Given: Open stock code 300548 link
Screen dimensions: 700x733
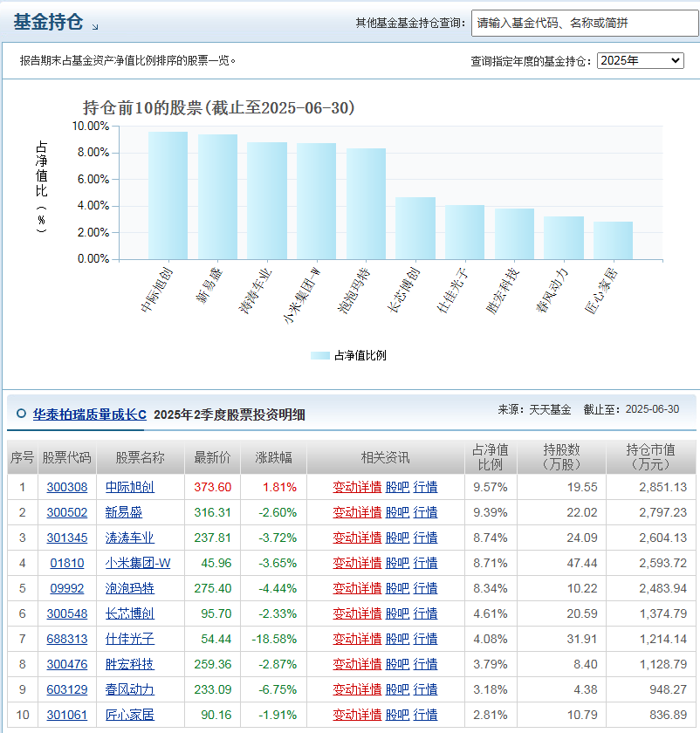Looking at the screenshot, I should coord(67,613).
